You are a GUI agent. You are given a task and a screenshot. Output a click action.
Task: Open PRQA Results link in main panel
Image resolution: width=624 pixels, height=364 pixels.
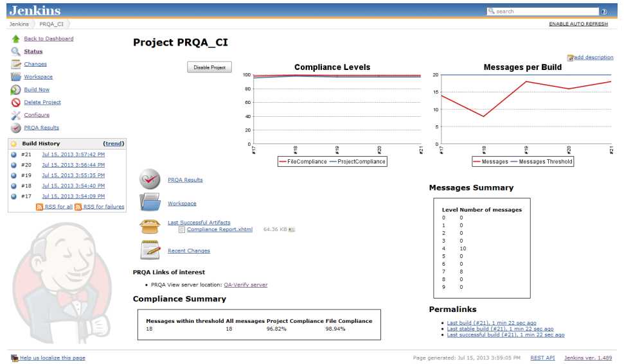click(185, 180)
